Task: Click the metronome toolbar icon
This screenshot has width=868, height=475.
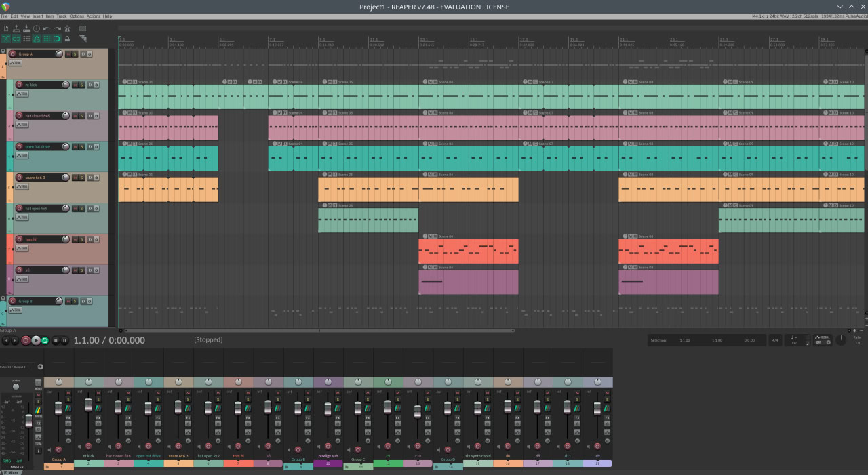Action: tap(67, 28)
